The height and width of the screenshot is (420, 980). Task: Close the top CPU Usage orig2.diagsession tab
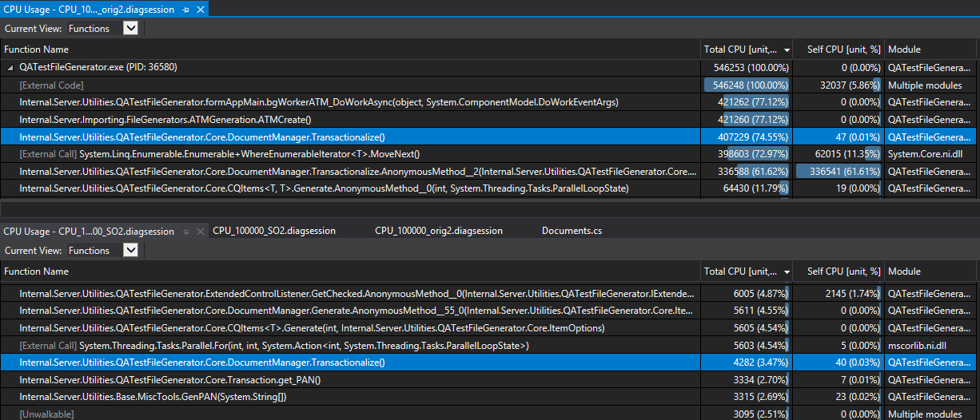coord(201,10)
